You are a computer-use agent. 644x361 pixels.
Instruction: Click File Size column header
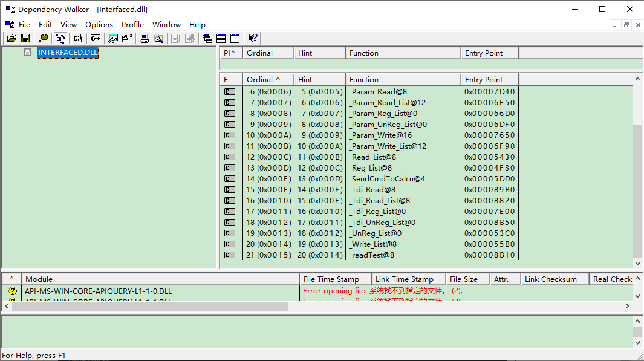pyautogui.click(x=468, y=279)
